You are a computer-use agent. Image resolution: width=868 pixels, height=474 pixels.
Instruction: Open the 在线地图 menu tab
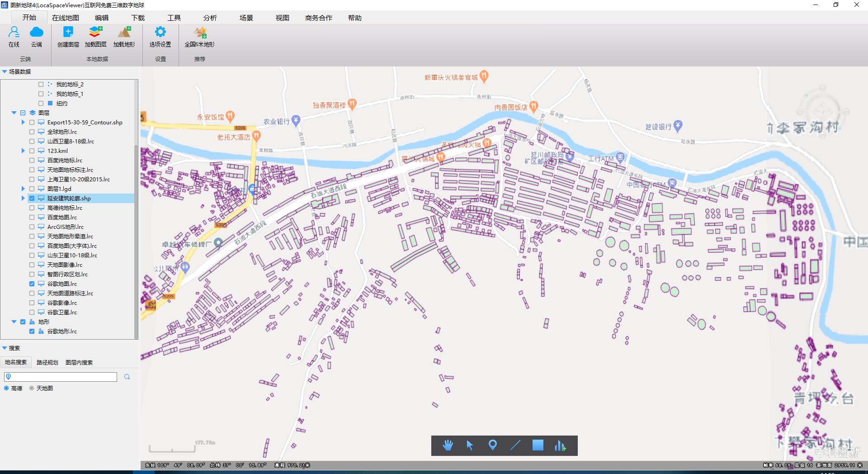pos(66,18)
